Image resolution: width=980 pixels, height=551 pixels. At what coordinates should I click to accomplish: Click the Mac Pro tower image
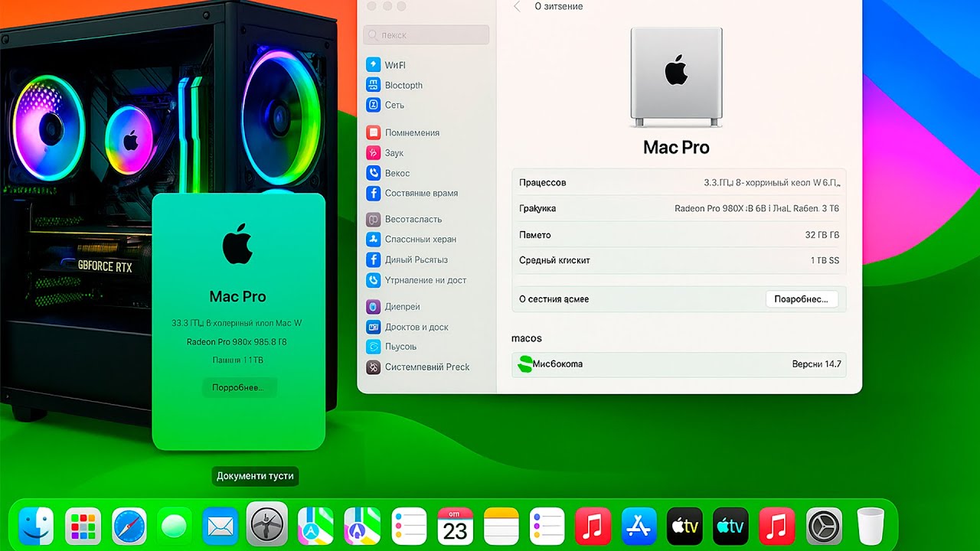pos(676,77)
